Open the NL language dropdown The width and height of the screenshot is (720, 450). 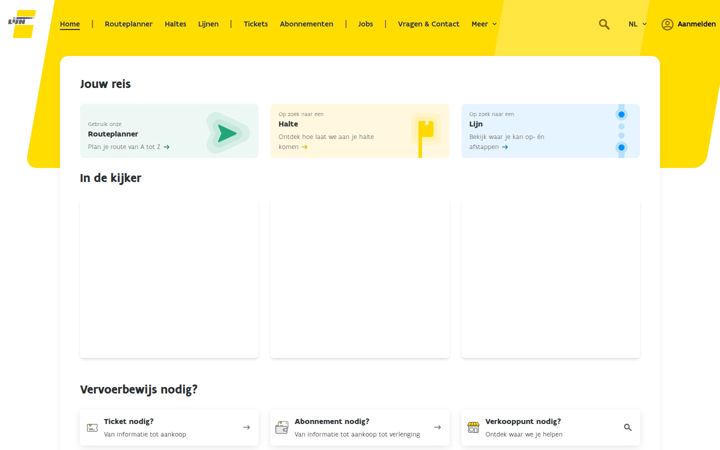(637, 24)
